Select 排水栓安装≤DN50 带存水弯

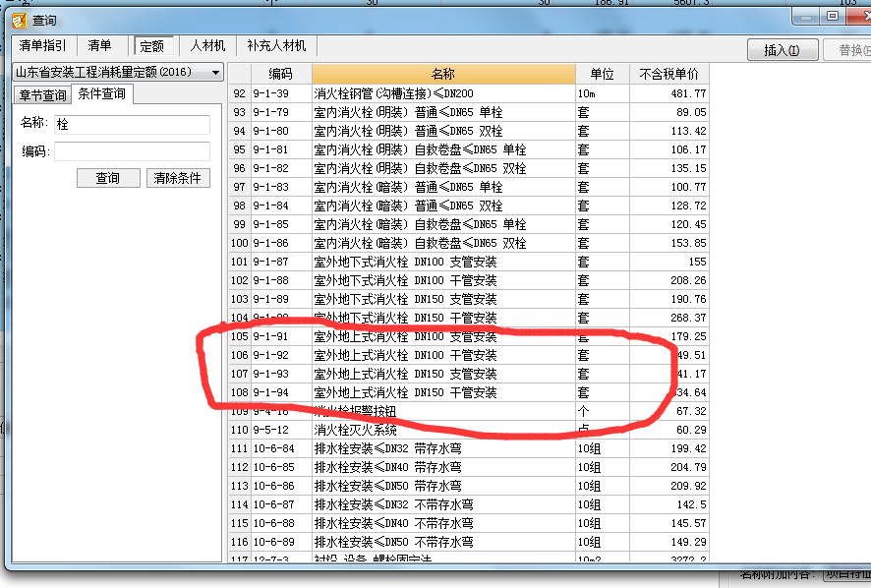coord(469,487)
